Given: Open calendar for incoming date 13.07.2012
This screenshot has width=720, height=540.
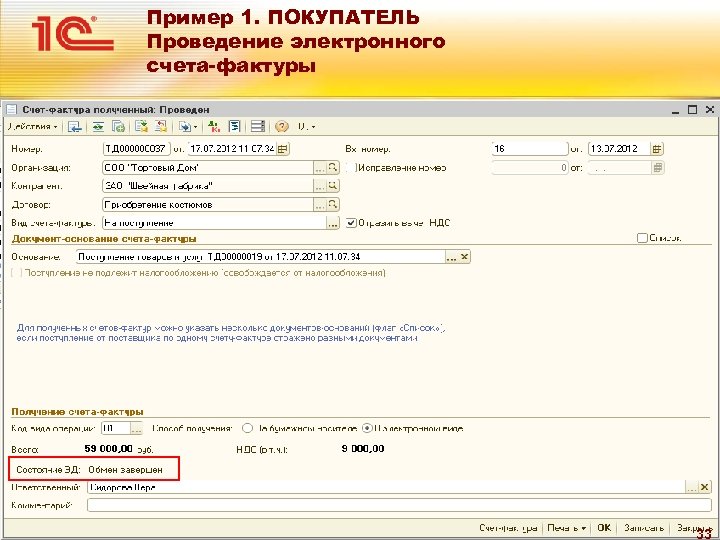Looking at the screenshot, I should coord(657,149).
